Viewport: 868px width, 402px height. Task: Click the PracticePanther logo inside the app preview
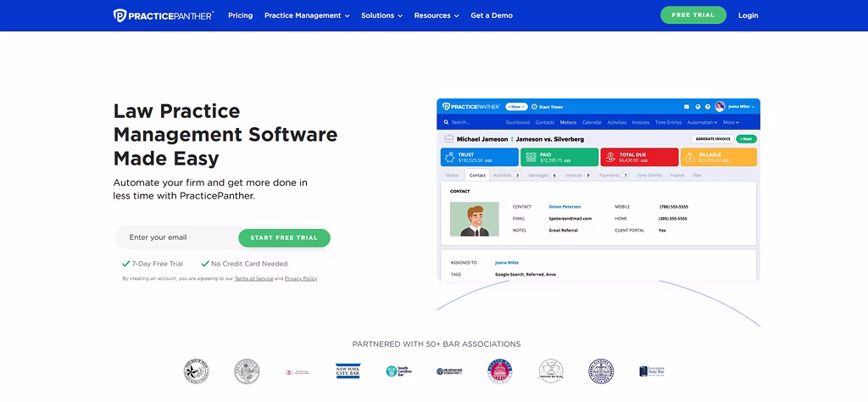(471, 106)
